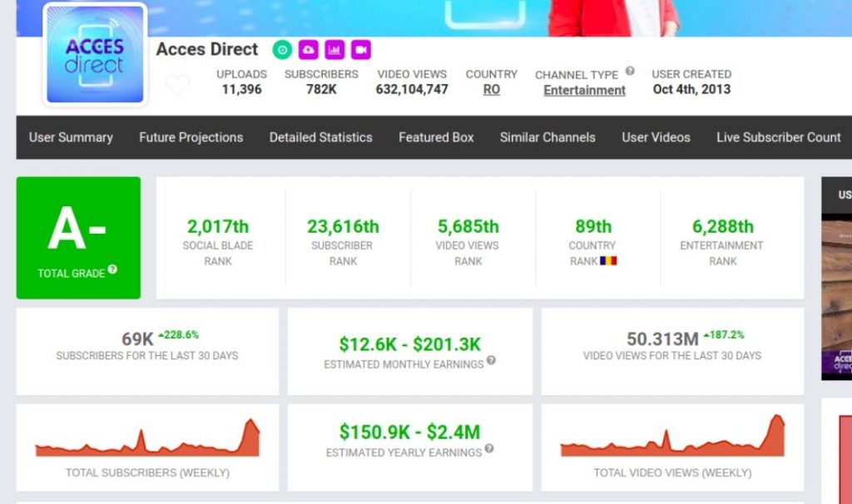This screenshot has width=852, height=504.
Task: Open the Detailed Statistics tab
Action: click(320, 137)
